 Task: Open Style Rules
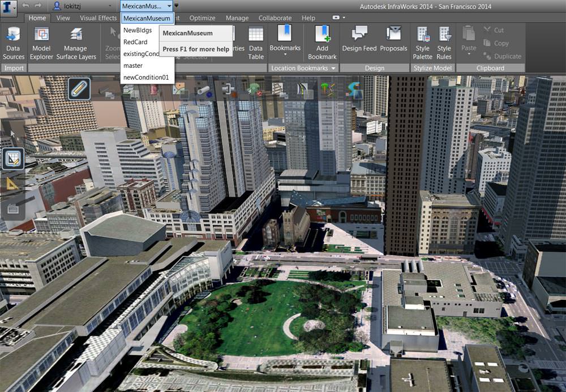click(x=444, y=44)
